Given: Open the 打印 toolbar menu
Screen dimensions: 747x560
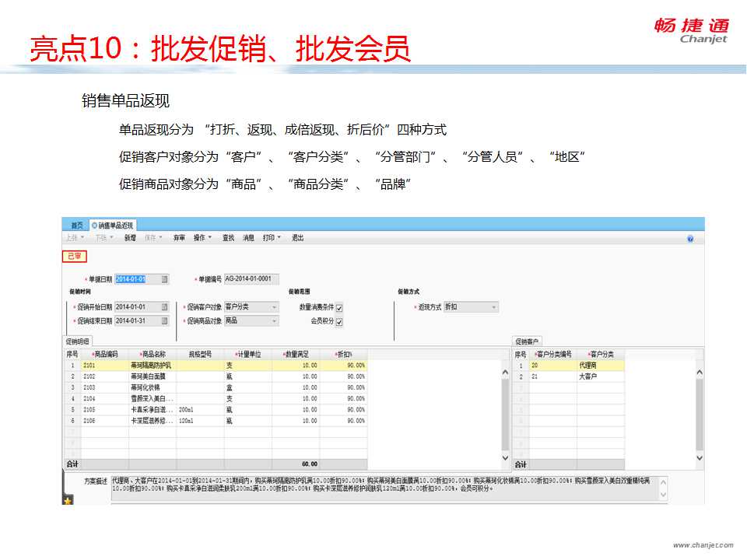Looking at the screenshot, I should (x=272, y=238).
